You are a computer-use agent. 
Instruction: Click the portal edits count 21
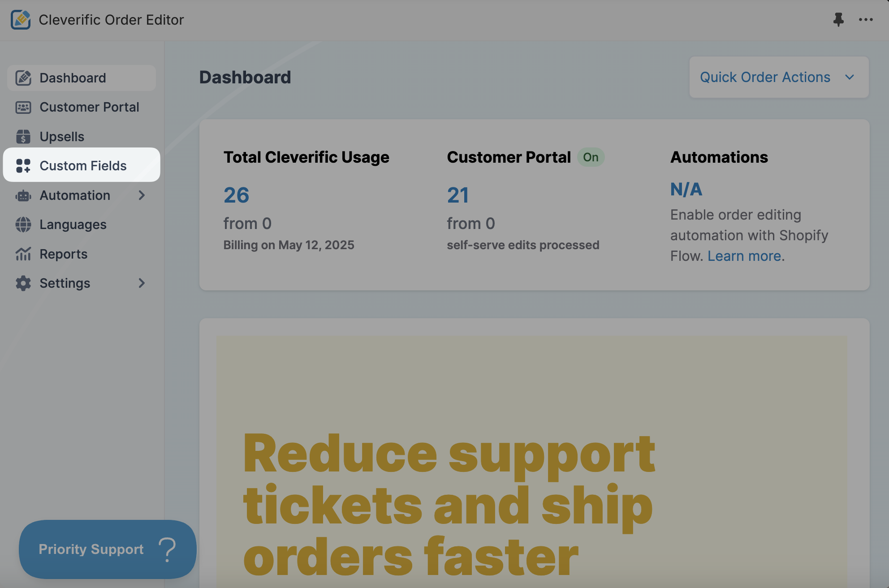(x=458, y=195)
